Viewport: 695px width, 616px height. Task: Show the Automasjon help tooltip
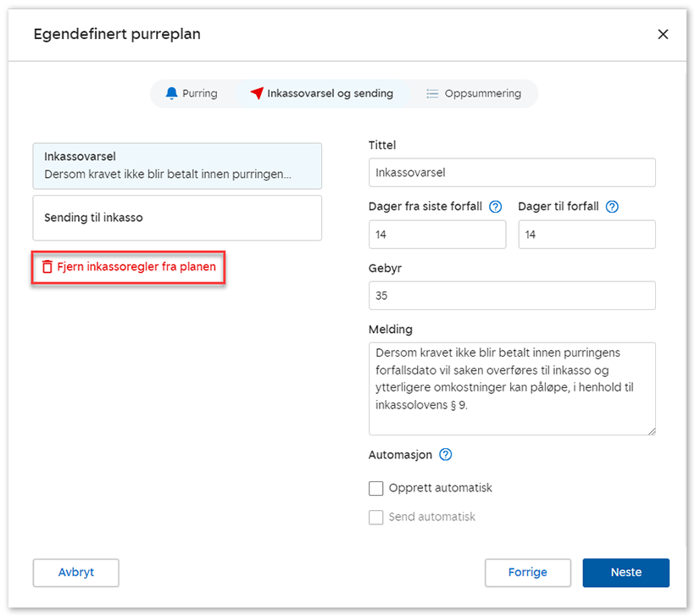point(446,455)
